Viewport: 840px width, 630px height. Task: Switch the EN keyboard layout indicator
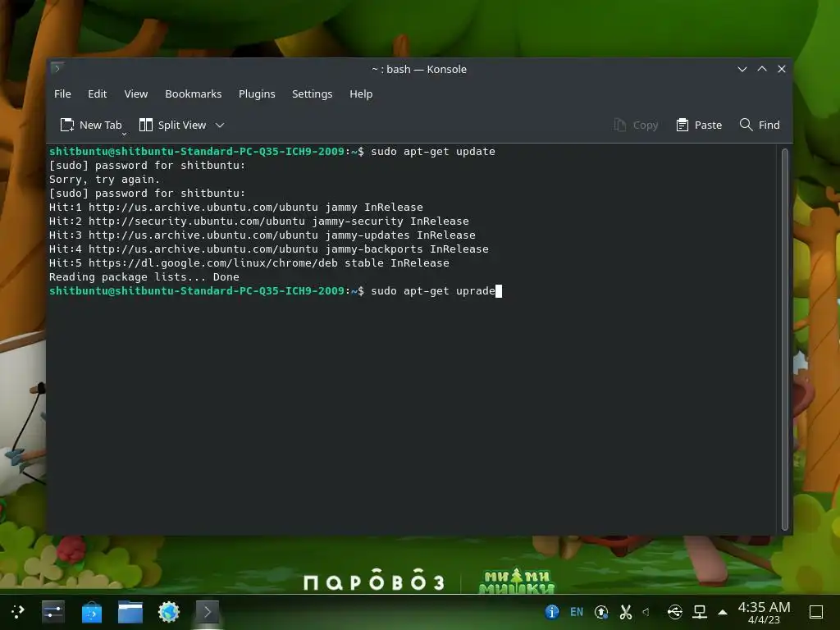click(x=577, y=612)
